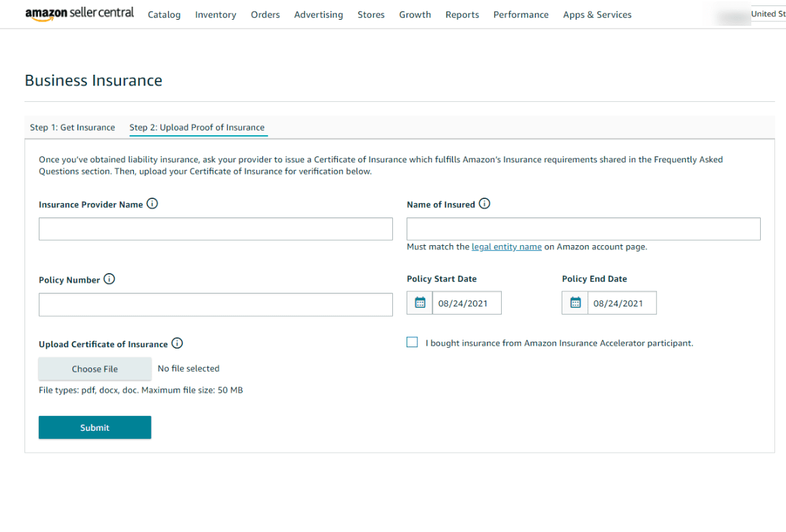Click the Choose File button

point(95,369)
